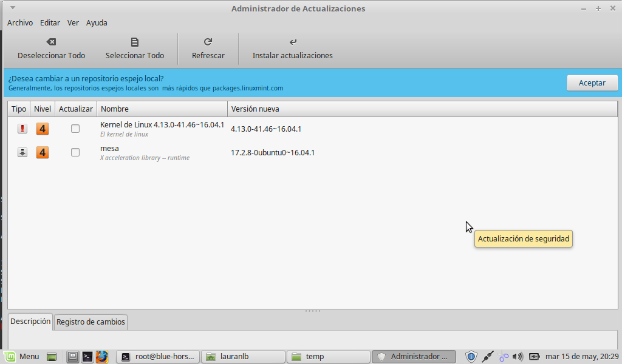Launch Firefox from the panel
This screenshot has height=364, width=622.
[x=101, y=357]
